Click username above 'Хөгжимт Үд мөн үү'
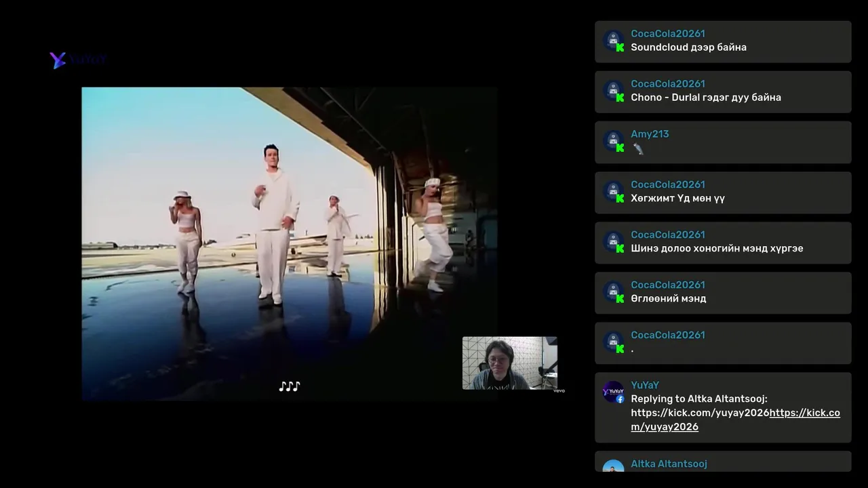The height and width of the screenshot is (488, 868). click(668, 184)
